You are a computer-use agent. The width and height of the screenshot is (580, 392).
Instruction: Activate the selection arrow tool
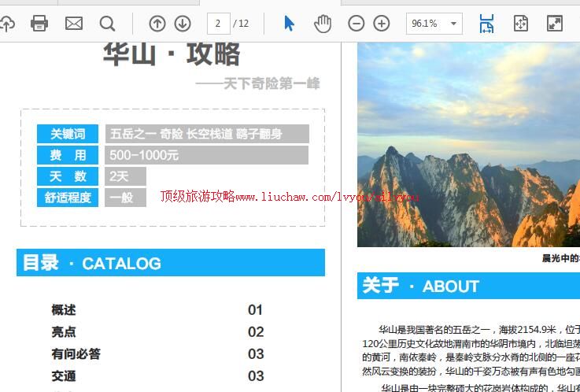point(289,24)
